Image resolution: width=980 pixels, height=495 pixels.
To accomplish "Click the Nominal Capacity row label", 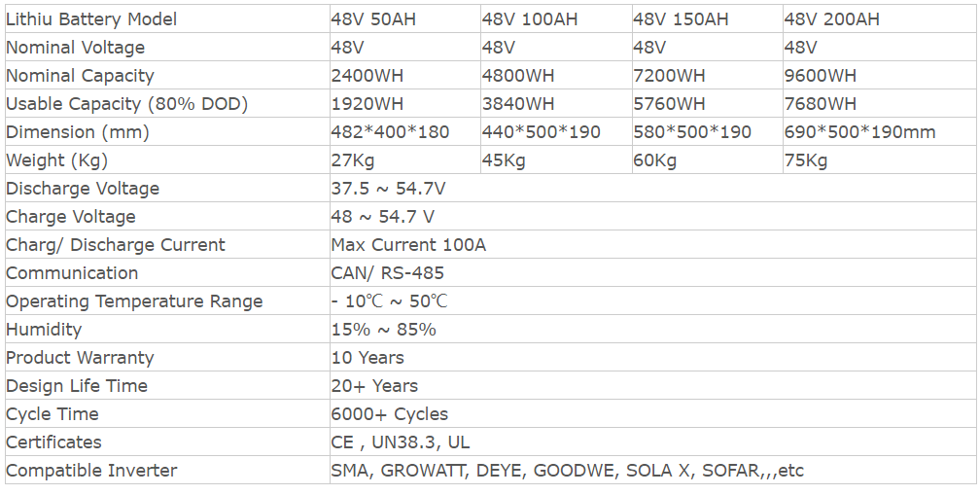I will coord(80,76).
